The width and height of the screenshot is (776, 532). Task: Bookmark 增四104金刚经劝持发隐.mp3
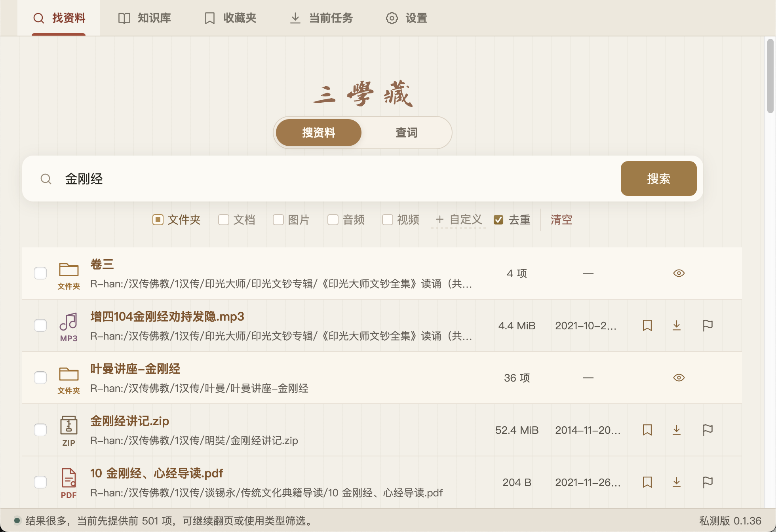647,325
